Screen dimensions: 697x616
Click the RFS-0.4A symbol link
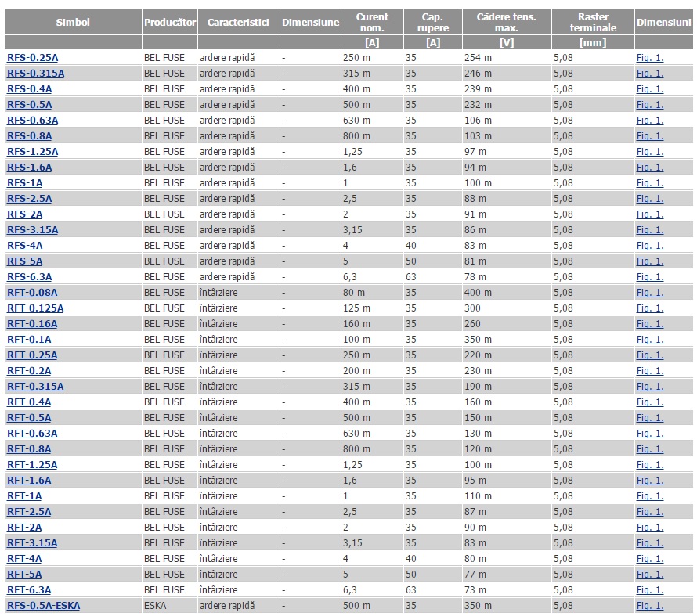pos(29,88)
